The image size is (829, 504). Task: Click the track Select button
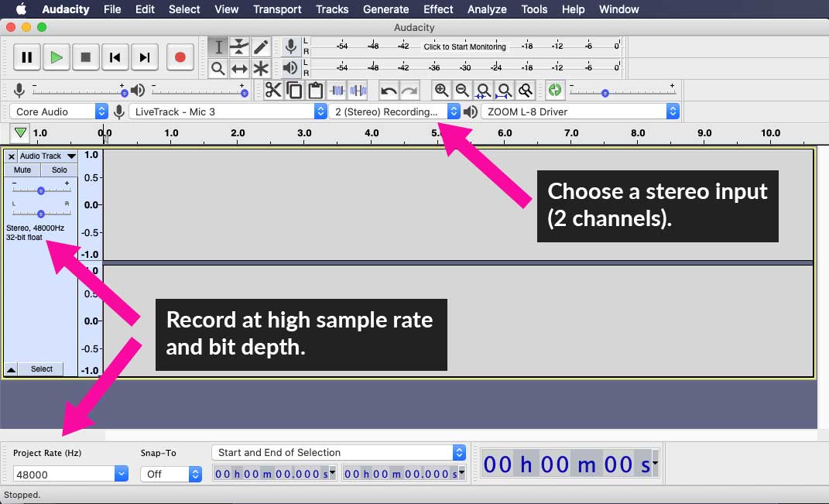[x=41, y=369]
